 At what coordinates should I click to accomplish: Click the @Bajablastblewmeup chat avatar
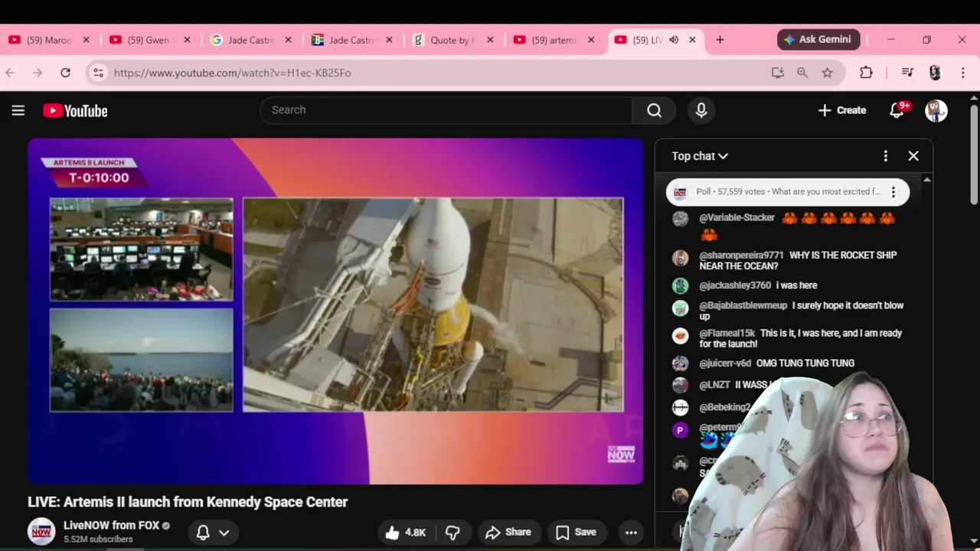pos(680,308)
